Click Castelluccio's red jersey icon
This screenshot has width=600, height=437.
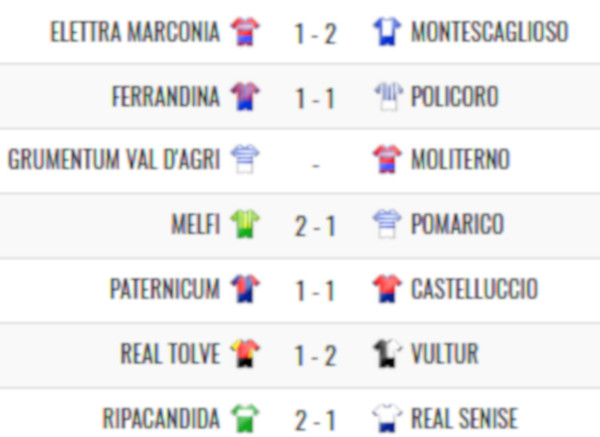coord(387,289)
